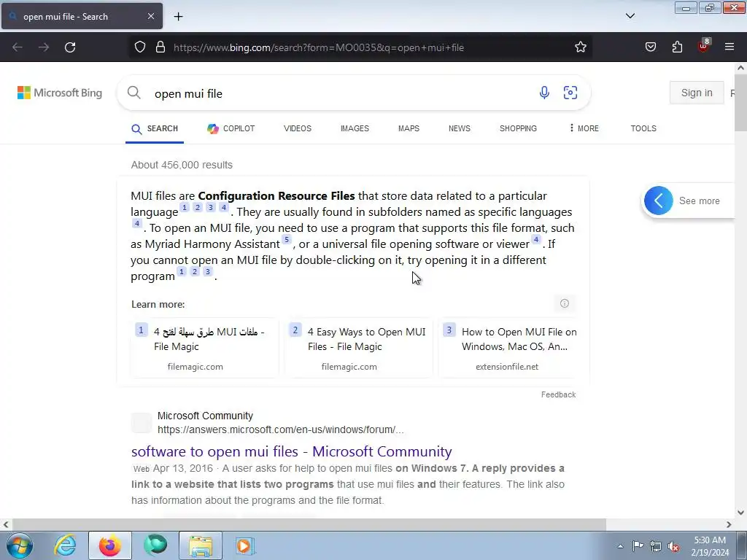This screenshot has height=560, width=747.
Task: Click the muted volume tray icon
Action: coord(673,546)
